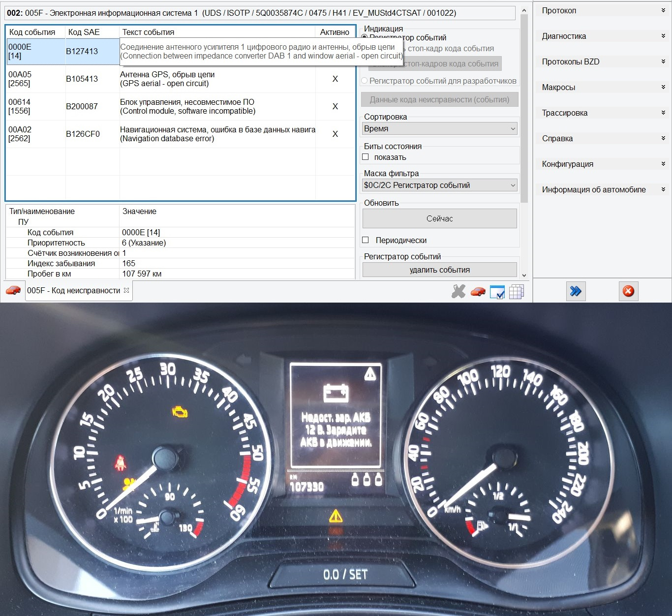Select the row with SAE code B126CF0
Screen dimensions: 672x616
(x=181, y=134)
